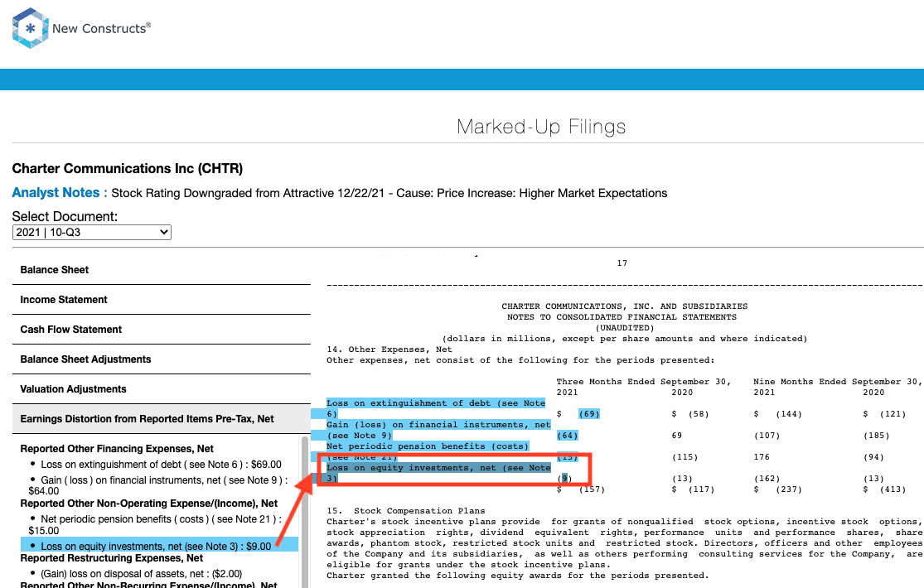Image resolution: width=924 pixels, height=588 pixels.
Task: Select Loss on extinguishment of debt $69.00 item
Action: pyautogui.click(x=161, y=465)
